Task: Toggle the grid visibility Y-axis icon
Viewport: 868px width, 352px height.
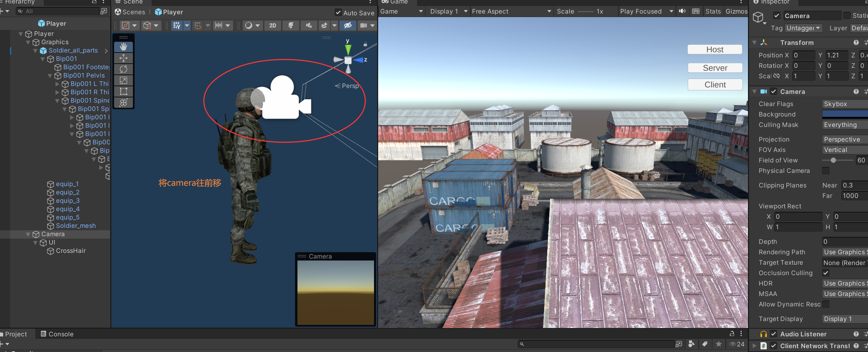Action: pyautogui.click(x=177, y=25)
